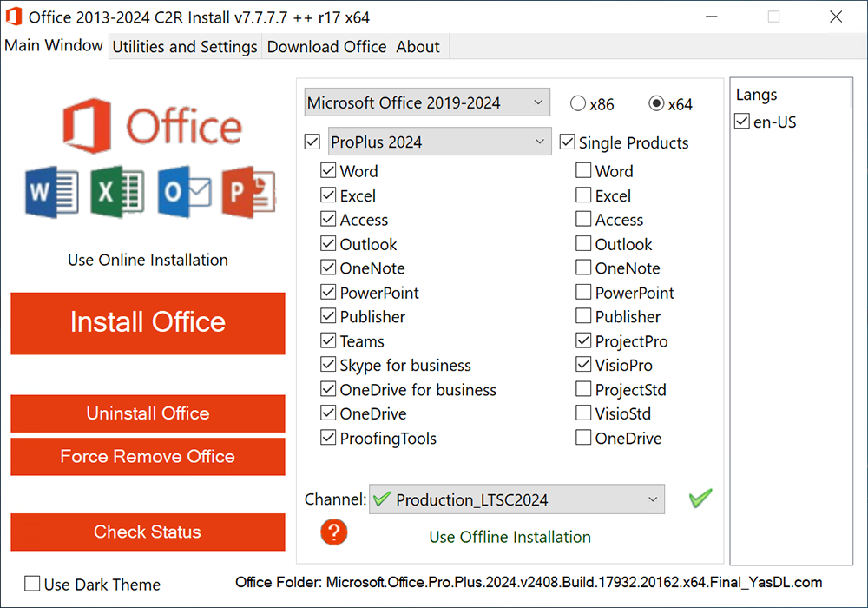
Task: Click the PowerPoint app icon
Action: click(248, 193)
